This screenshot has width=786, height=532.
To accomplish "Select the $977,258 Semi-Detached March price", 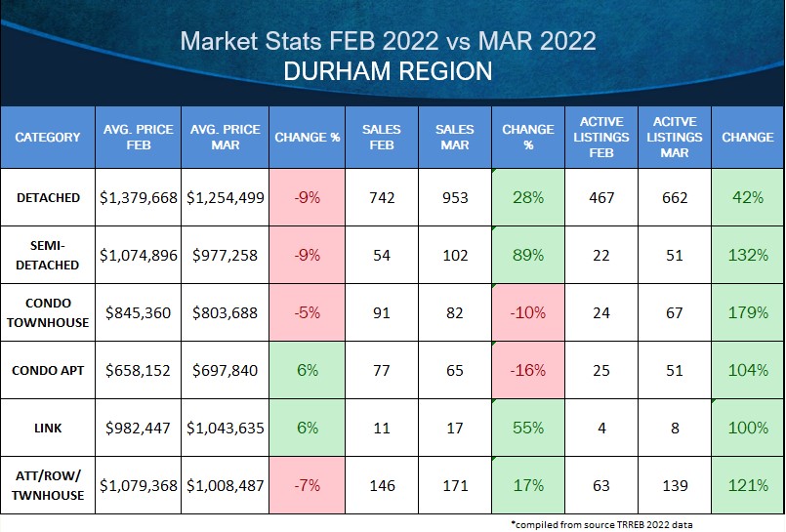I will [x=225, y=255].
